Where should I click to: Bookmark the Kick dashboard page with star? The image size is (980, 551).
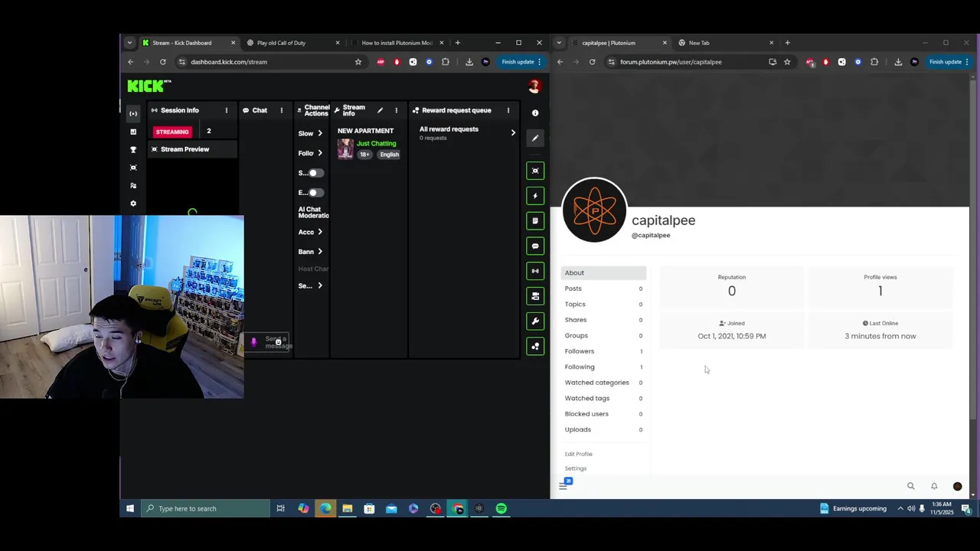(358, 62)
